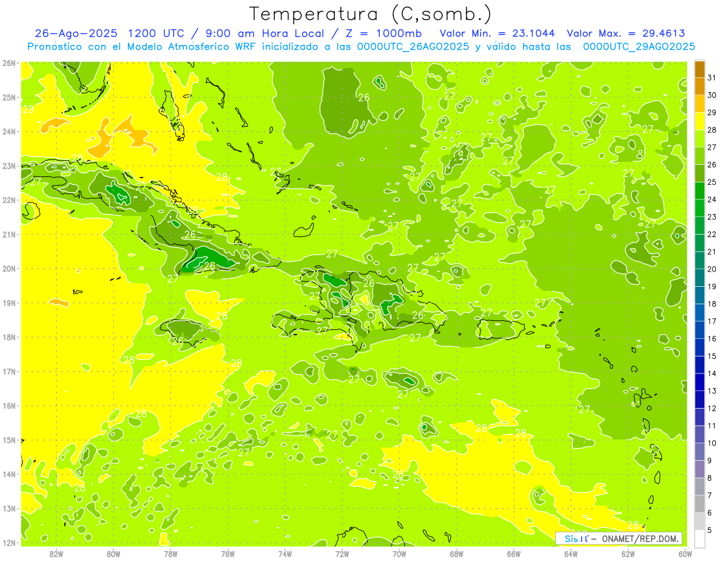Click the blue colorbar swatch between 15 and 16

click(x=699, y=347)
